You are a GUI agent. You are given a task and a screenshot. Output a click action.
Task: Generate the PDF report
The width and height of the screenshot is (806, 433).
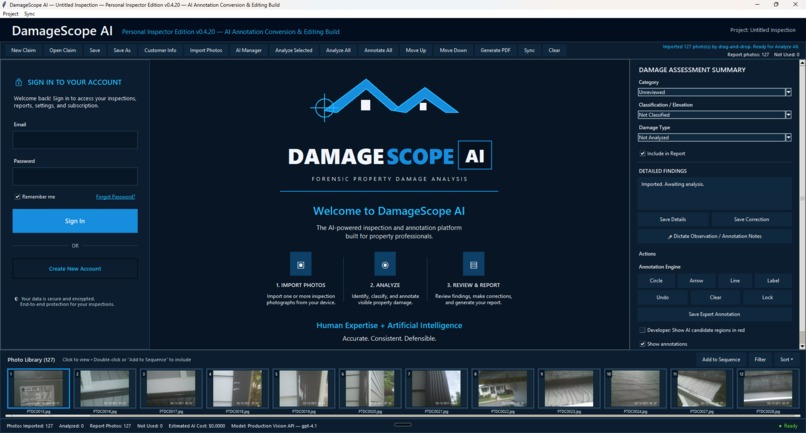pyautogui.click(x=496, y=50)
